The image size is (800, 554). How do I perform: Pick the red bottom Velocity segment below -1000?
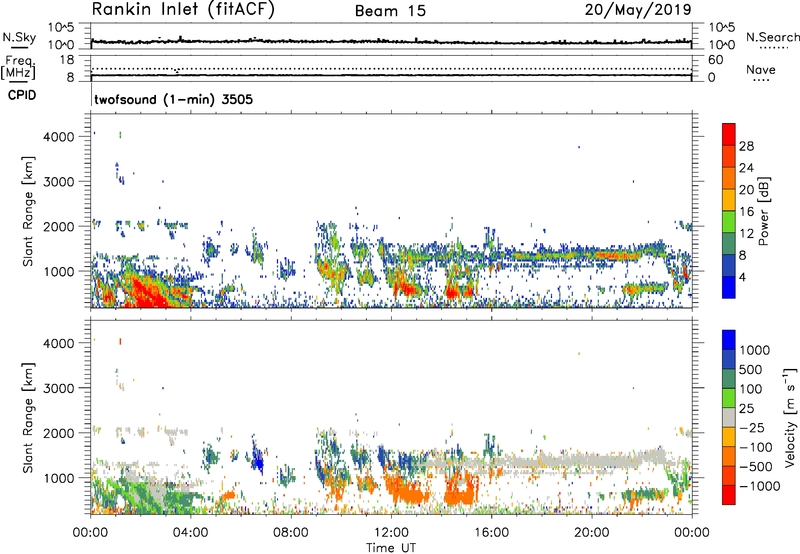click(x=729, y=495)
